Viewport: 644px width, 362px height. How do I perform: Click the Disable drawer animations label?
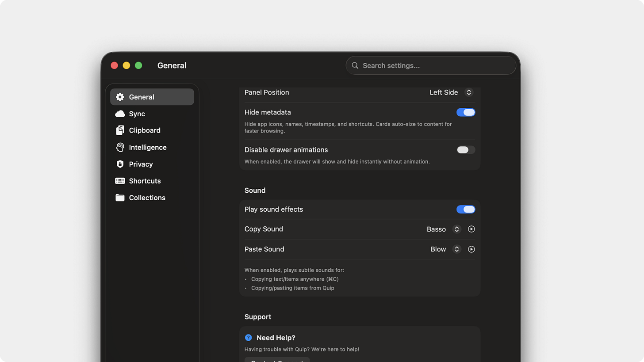pos(286,150)
